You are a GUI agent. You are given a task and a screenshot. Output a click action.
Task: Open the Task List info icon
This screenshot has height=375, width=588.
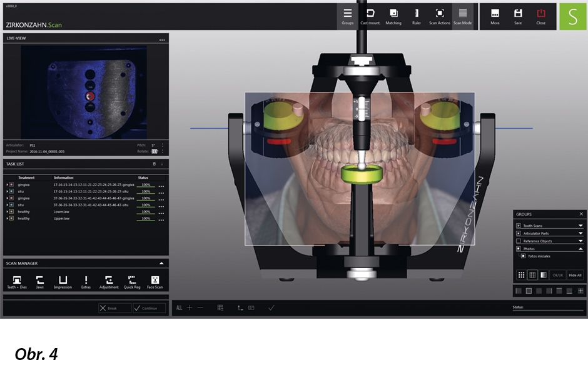click(x=162, y=164)
